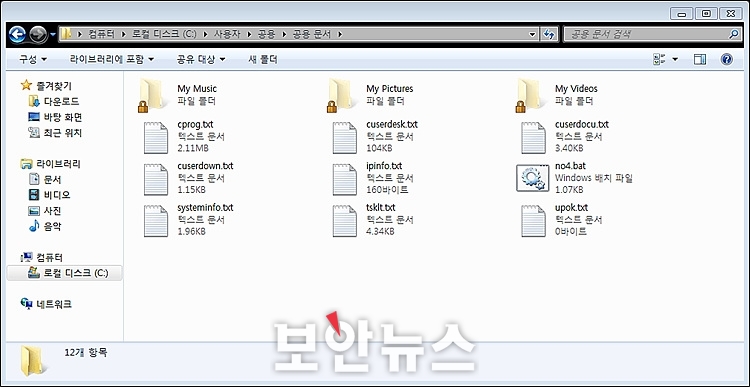Open view options dropdown arrow
The width and height of the screenshot is (750, 387).
click(x=675, y=59)
